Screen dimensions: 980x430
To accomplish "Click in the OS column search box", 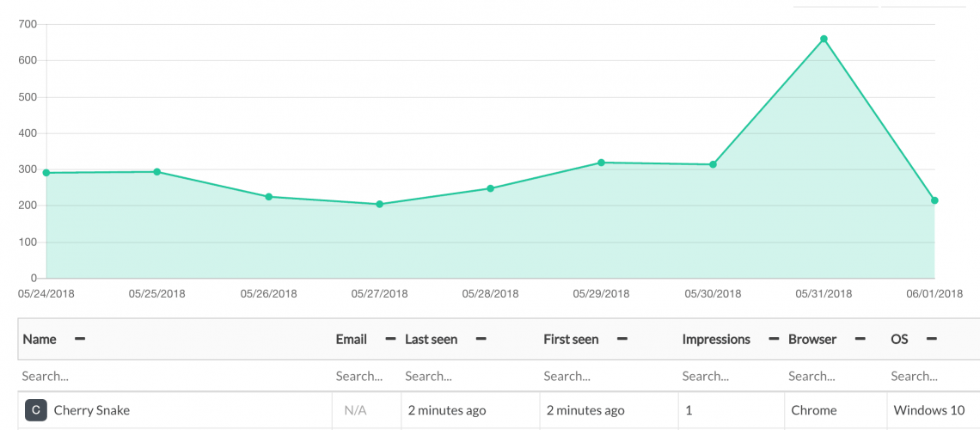I will coord(932,376).
